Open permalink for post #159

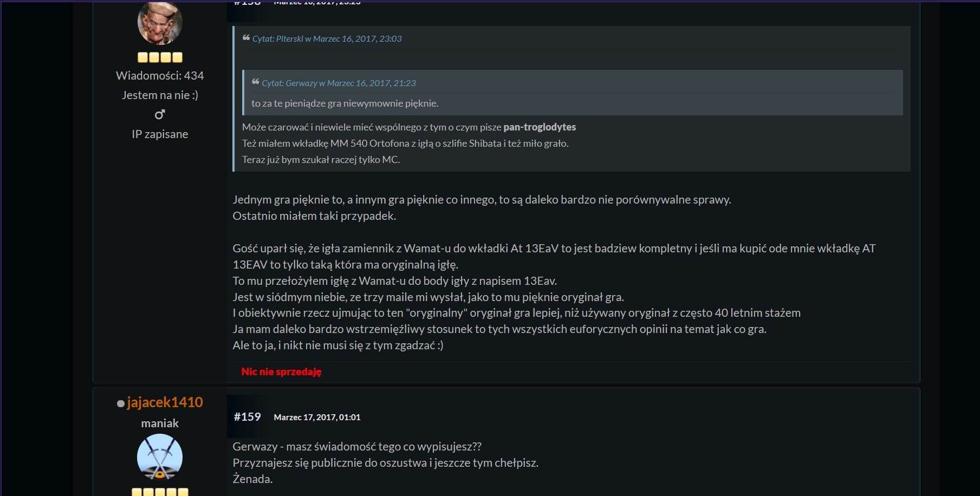247,417
